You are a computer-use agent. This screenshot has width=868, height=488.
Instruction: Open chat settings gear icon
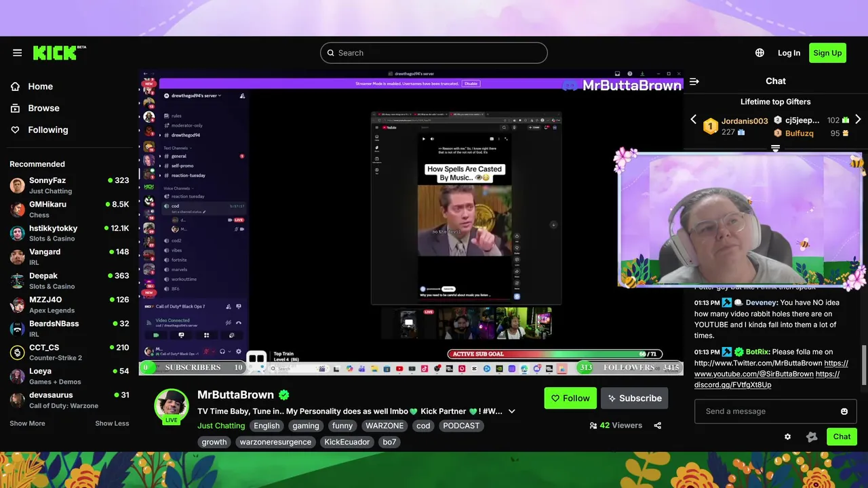click(x=787, y=436)
